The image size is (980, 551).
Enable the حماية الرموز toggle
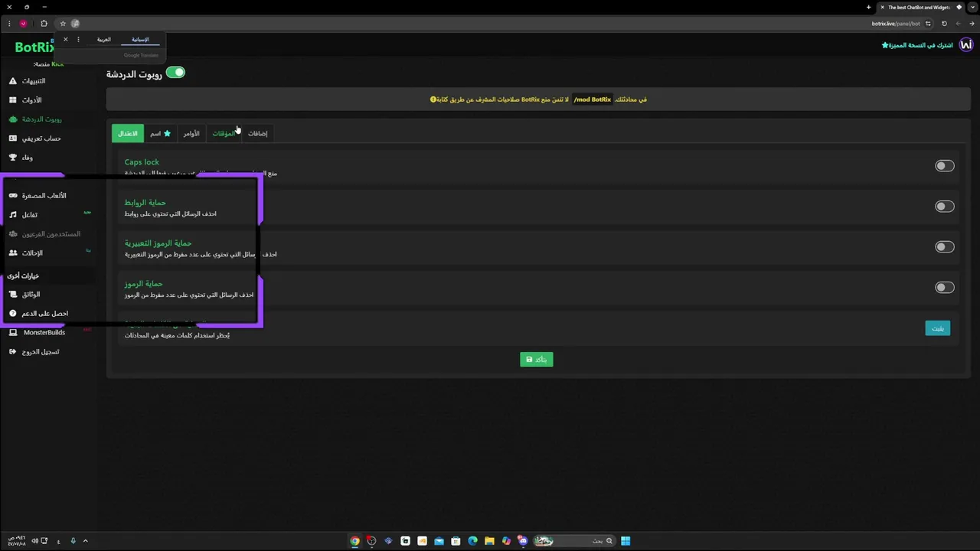pyautogui.click(x=944, y=288)
